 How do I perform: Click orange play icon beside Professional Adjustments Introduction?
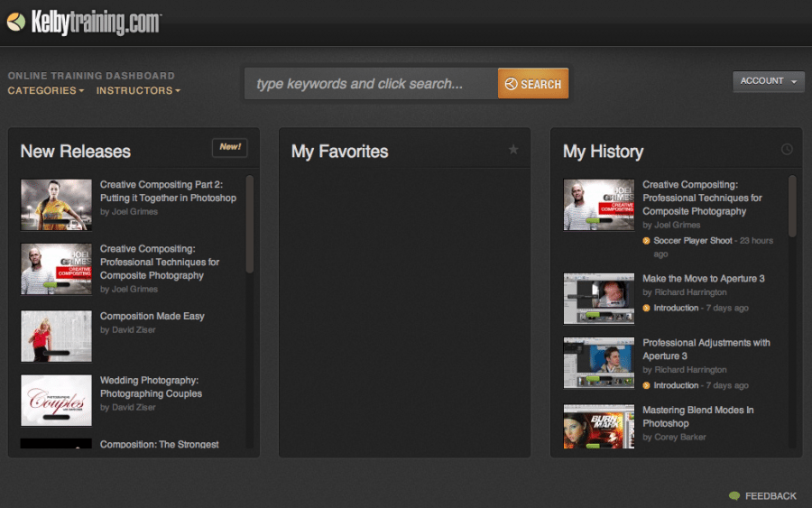(646, 385)
